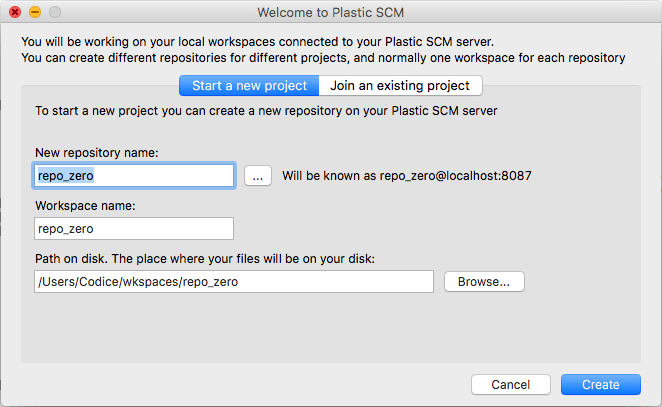Click the Create button
Viewport: 662px width, 407px height.
(601, 385)
